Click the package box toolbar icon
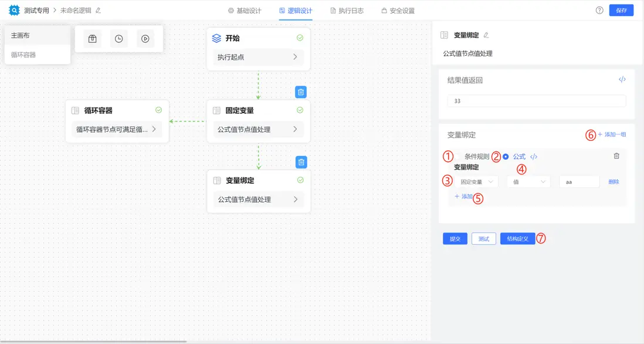This screenshot has height=344, width=644. [93, 39]
